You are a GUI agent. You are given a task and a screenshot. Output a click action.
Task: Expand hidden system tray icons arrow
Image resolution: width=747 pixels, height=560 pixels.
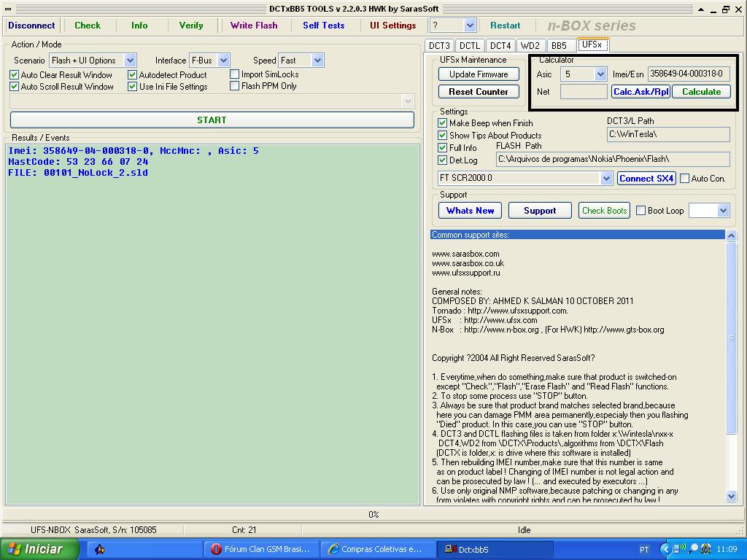665,550
